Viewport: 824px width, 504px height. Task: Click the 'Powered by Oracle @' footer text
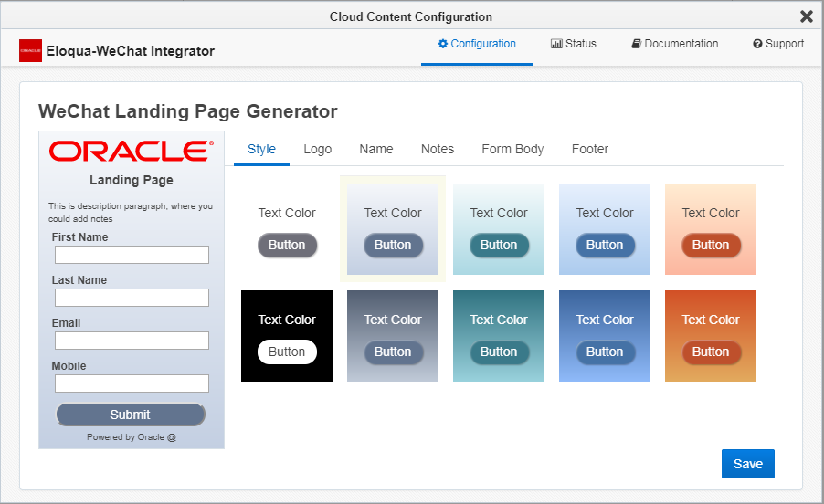coord(132,436)
